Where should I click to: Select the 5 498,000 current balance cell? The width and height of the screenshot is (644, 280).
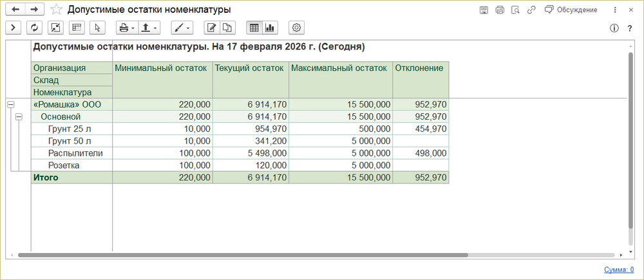click(251, 154)
